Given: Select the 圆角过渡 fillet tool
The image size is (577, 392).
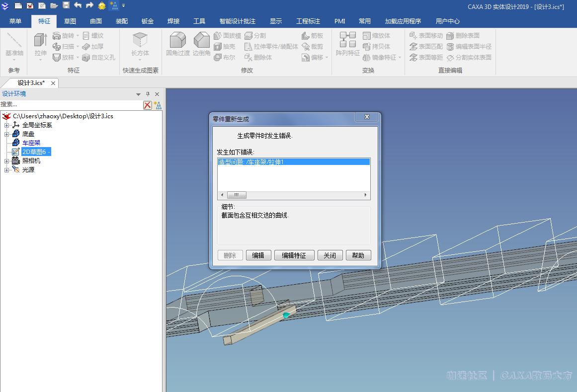Looking at the screenshot, I should pos(178,44).
